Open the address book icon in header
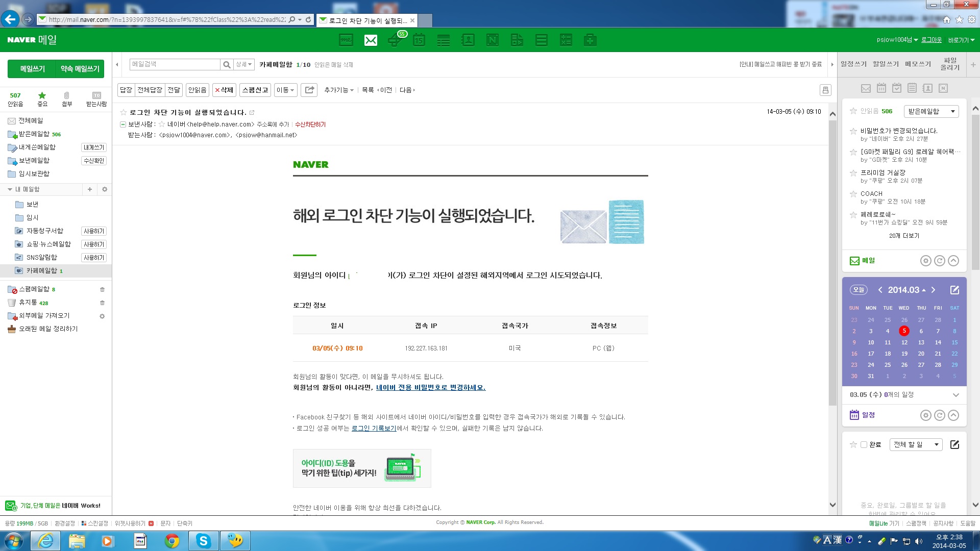The image size is (980, 551). [x=468, y=40]
